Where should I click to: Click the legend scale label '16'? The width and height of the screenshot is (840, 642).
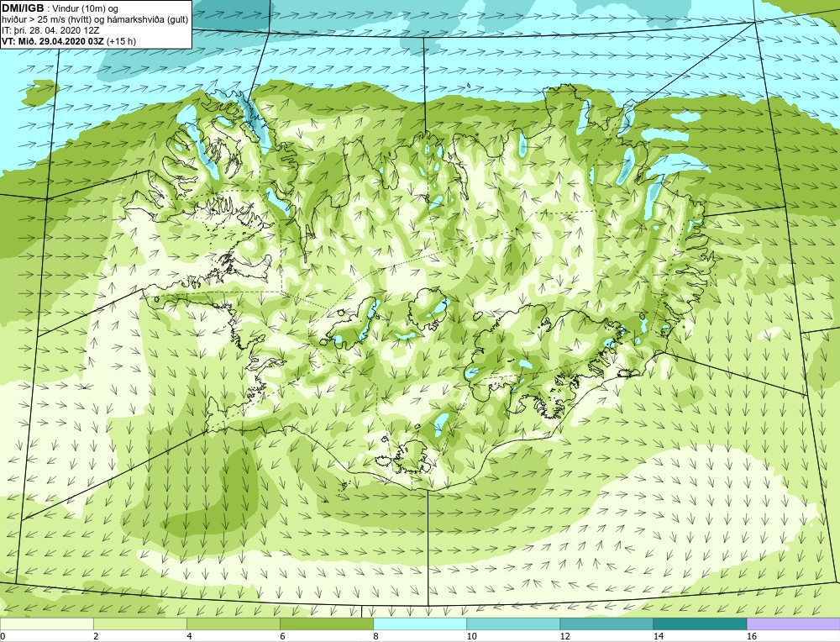752,636
